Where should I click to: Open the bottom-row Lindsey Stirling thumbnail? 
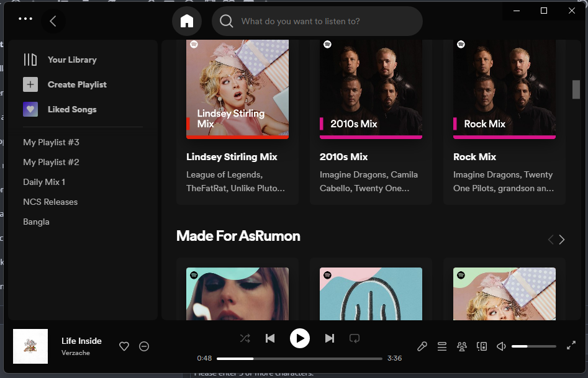point(504,294)
